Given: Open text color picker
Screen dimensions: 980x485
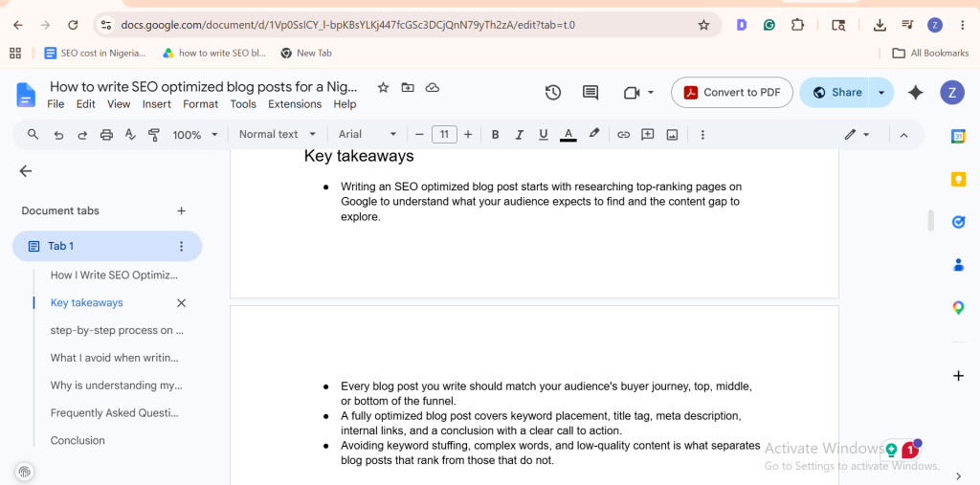Looking at the screenshot, I should 568,134.
